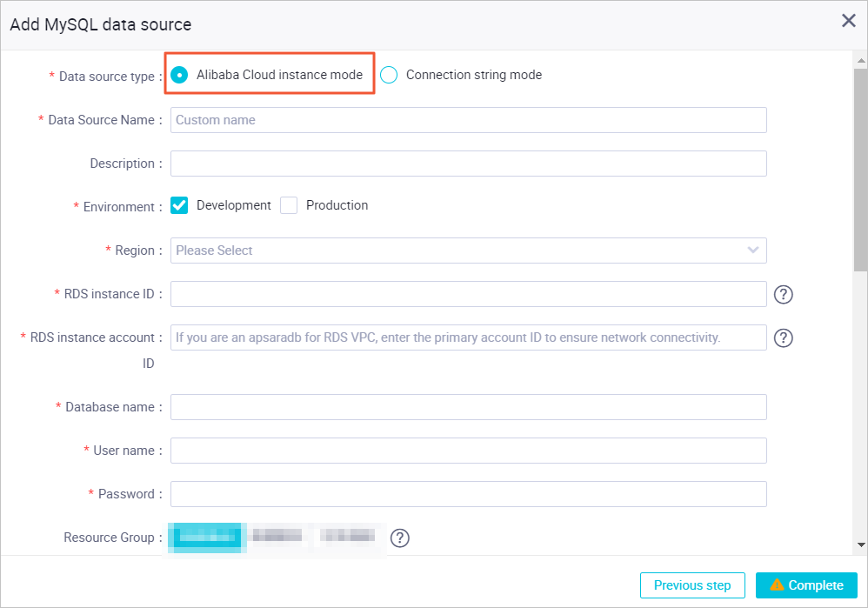This screenshot has height=608, width=868.
Task: Check the Production environment checkbox
Action: point(289,205)
